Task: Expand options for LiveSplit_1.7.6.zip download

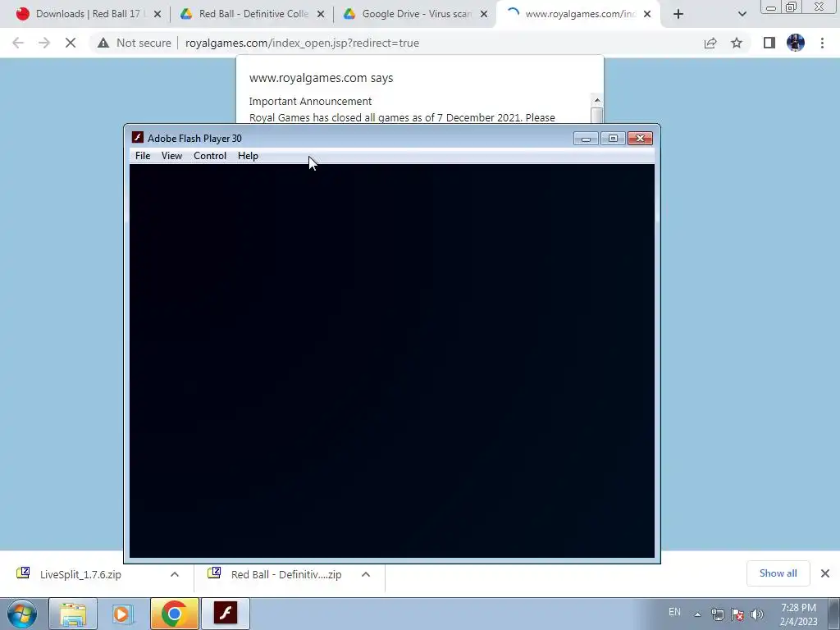Action: [x=175, y=574]
